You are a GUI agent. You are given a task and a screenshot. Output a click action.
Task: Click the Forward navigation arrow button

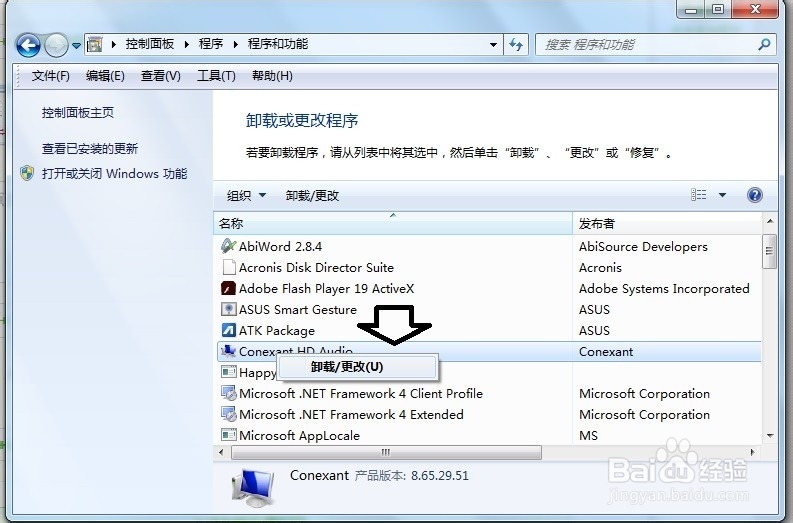(x=56, y=46)
